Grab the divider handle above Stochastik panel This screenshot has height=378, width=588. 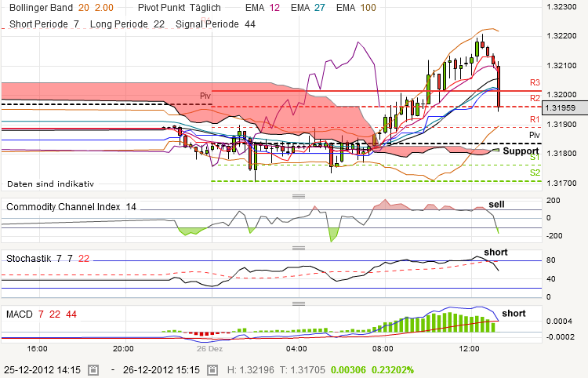coord(299,249)
